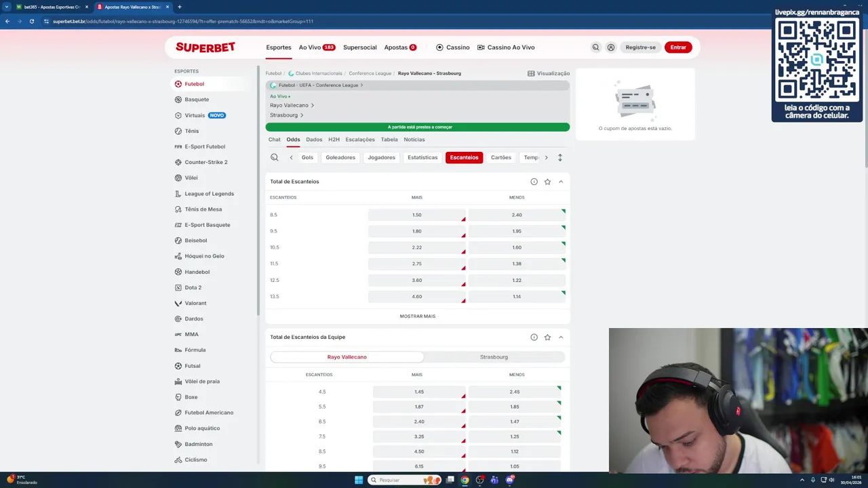Click the Vôlei sidebar icon
The width and height of the screenshot is (868, 488).
tap(178, 178)
